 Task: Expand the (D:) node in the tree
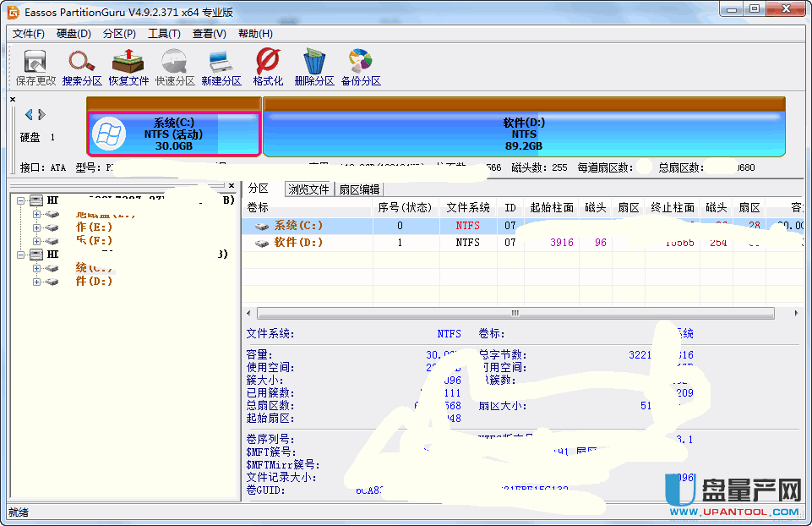point(36,281)
